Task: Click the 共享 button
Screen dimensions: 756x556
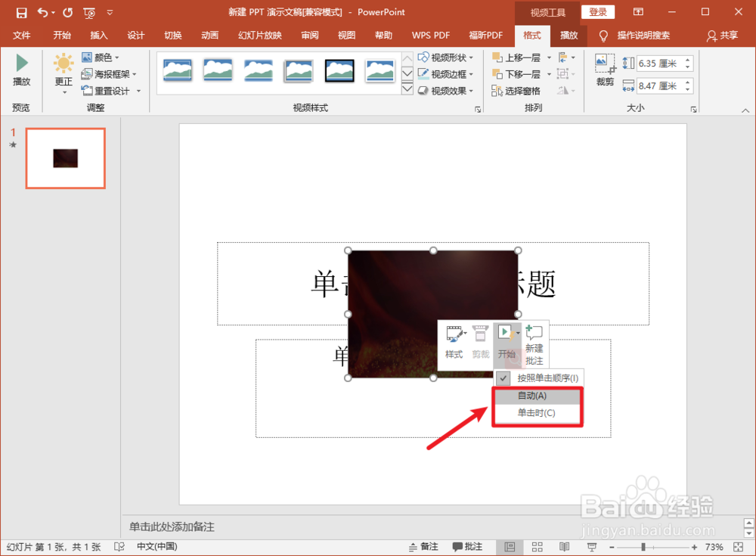Action: (x=723, y=35)
